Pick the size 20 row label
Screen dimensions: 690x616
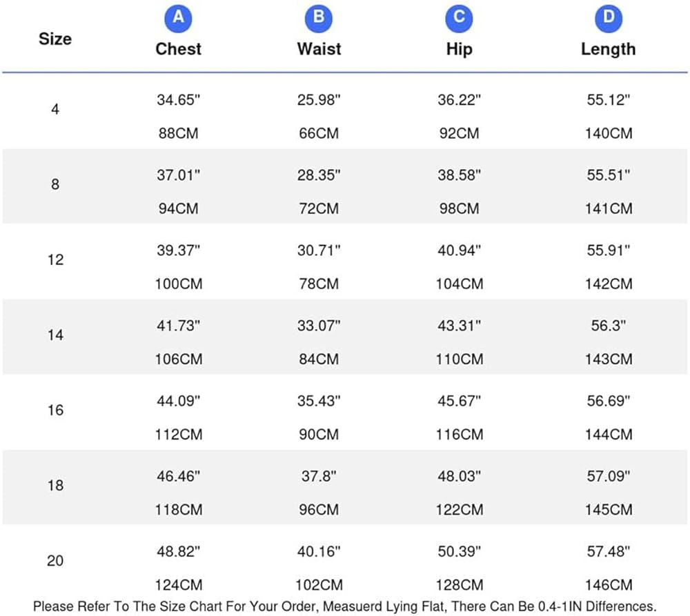55,560
